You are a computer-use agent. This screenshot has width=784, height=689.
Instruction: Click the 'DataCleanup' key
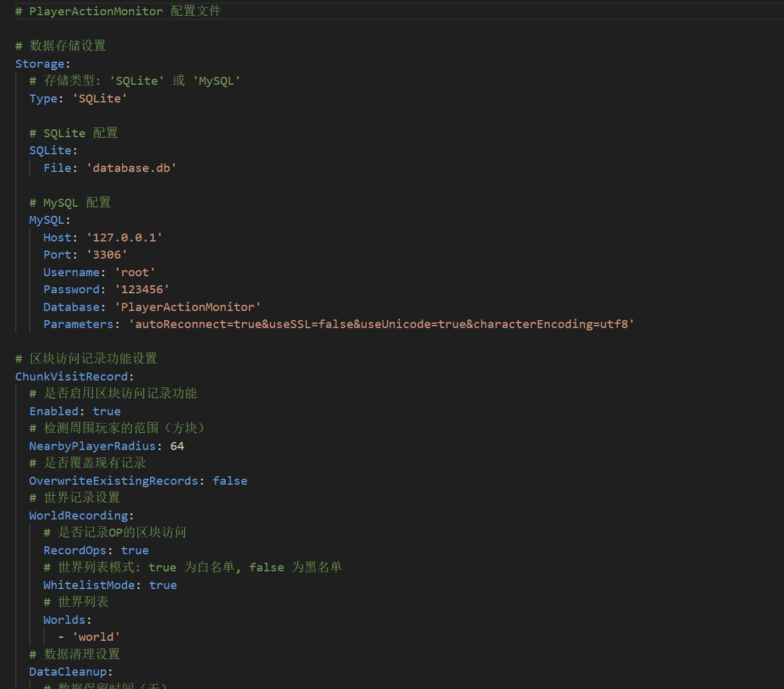point(68,671)
